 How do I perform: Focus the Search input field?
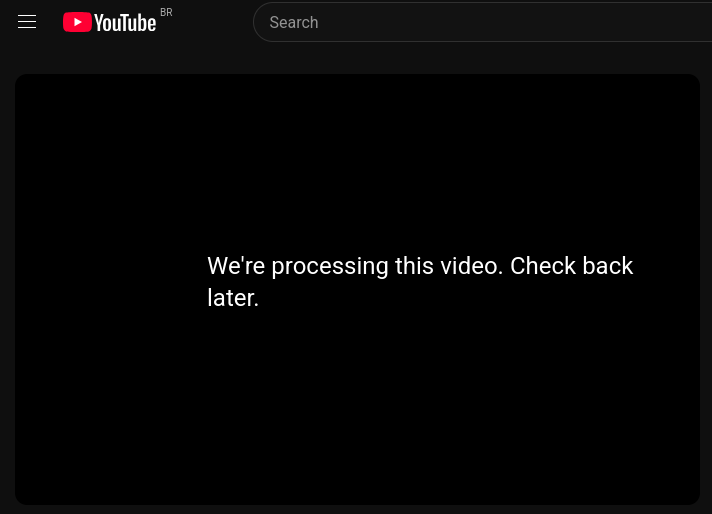click(482, 22)
